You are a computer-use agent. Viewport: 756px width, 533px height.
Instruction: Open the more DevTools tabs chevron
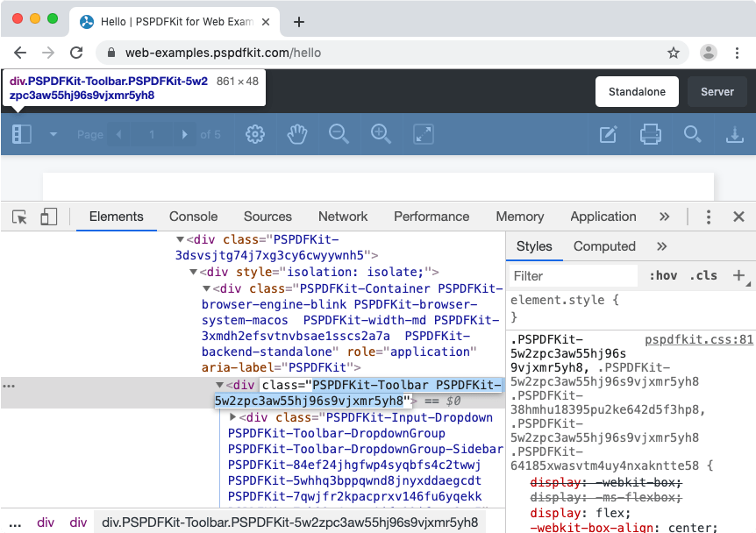[664, 217]
